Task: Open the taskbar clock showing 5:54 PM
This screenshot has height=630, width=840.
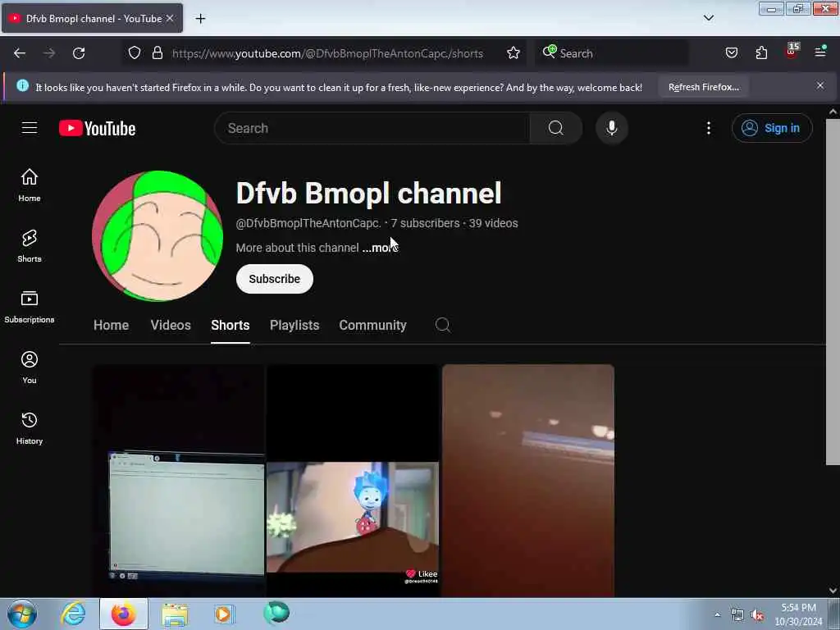Action: tap(798, 614)
